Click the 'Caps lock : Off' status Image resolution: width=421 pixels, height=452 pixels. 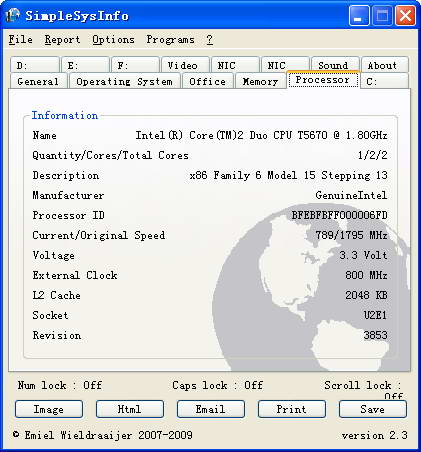click(x=217, y=385)
